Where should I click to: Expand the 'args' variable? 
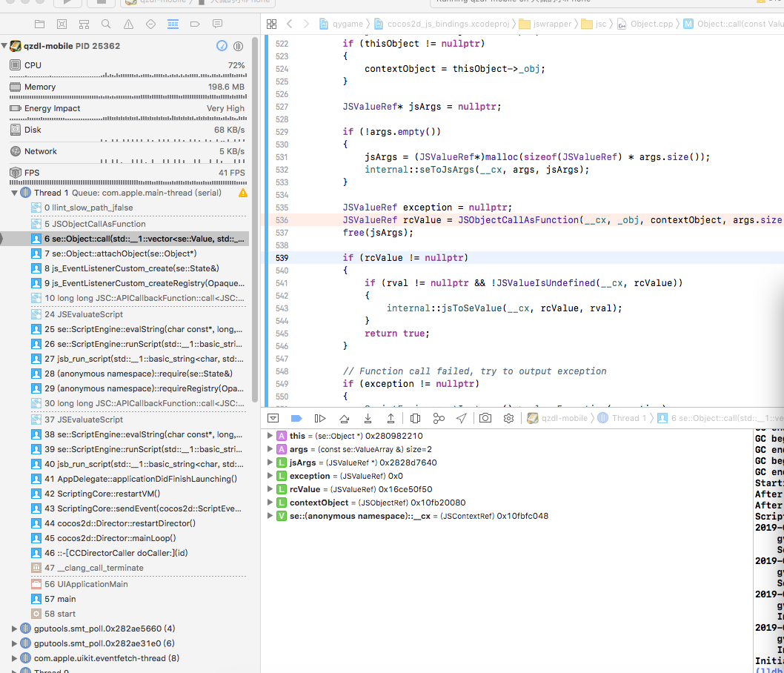pyautogui.click(x=270, y=449)
